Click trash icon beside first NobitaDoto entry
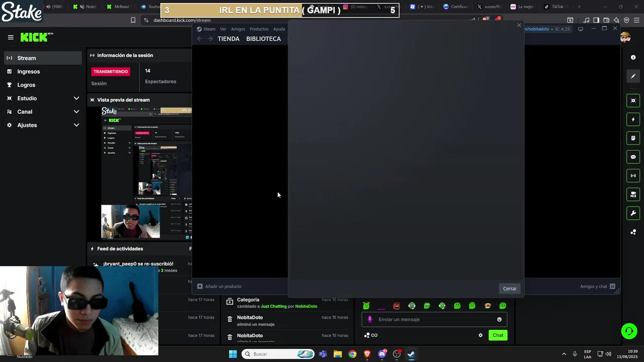 (230, 319)
